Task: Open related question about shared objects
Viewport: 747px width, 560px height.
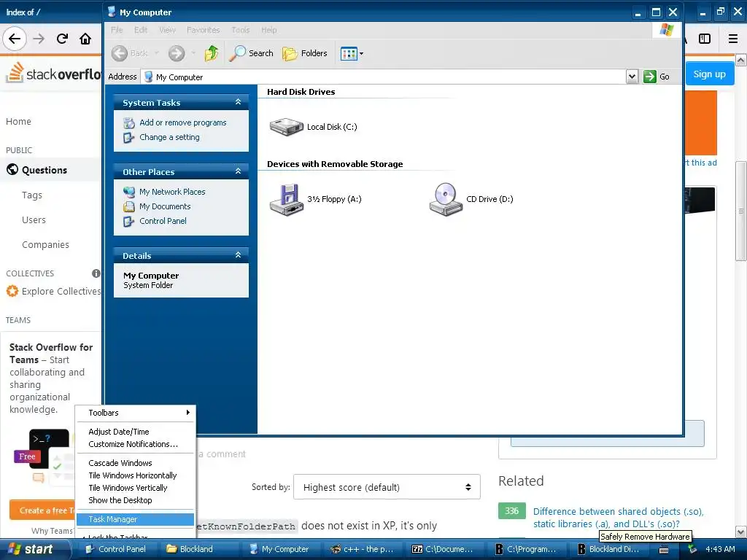Action: 619,518
